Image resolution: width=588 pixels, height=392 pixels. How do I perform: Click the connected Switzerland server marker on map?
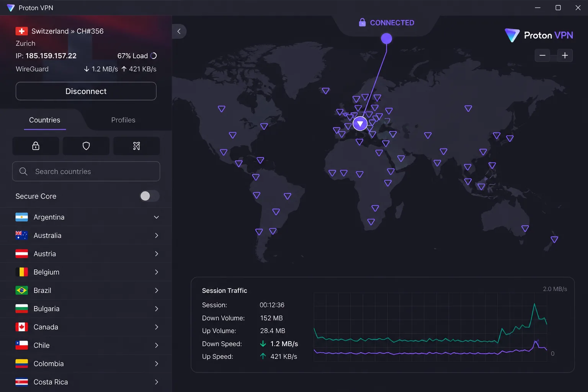(360, 124)
